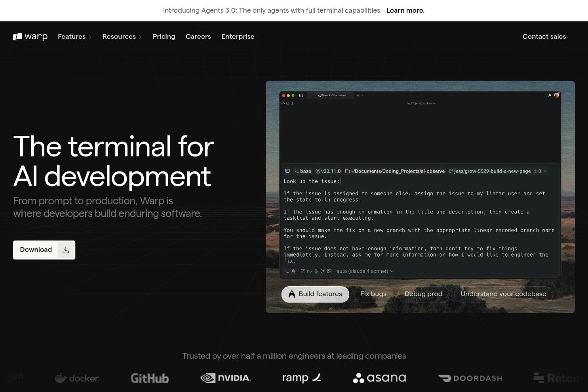Click the Asana logo in trusted companies
This screenshot has height=392, width=588.
[x=380, y=378]
